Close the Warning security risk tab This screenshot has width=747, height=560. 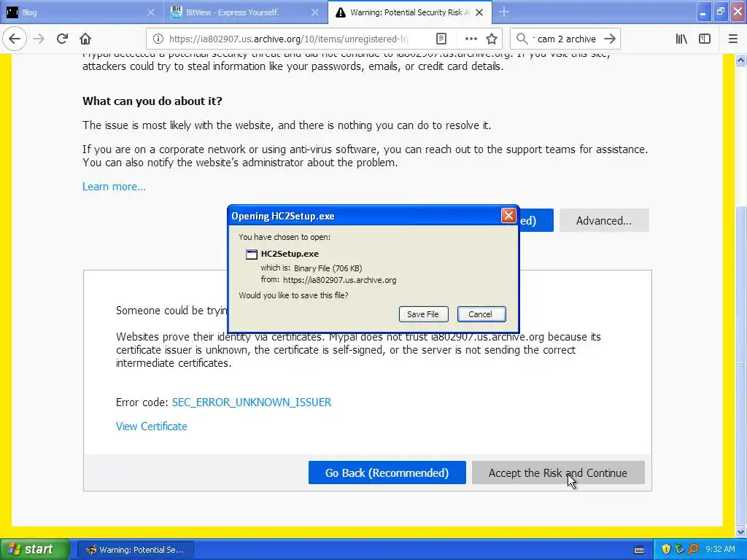(480, 12)
